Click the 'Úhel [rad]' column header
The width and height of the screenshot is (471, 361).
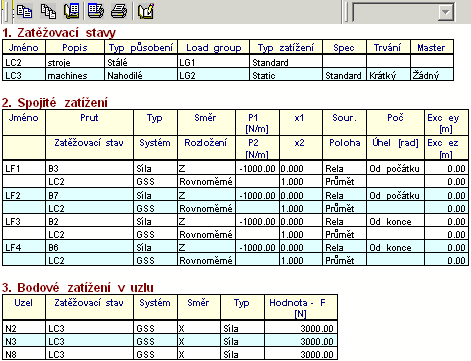pos(395,148)
